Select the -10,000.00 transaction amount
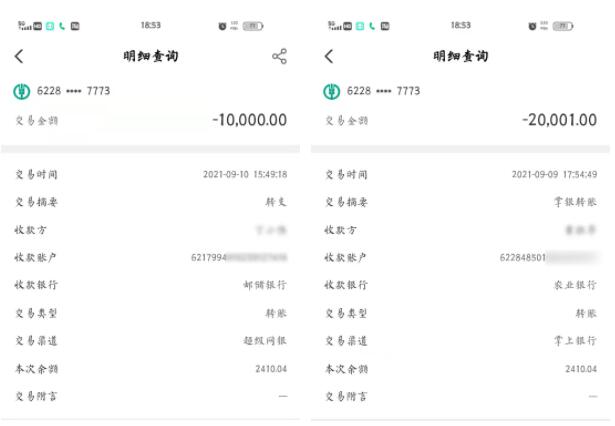This screenshot has height=426, width=615. click(x=249, y=120)
